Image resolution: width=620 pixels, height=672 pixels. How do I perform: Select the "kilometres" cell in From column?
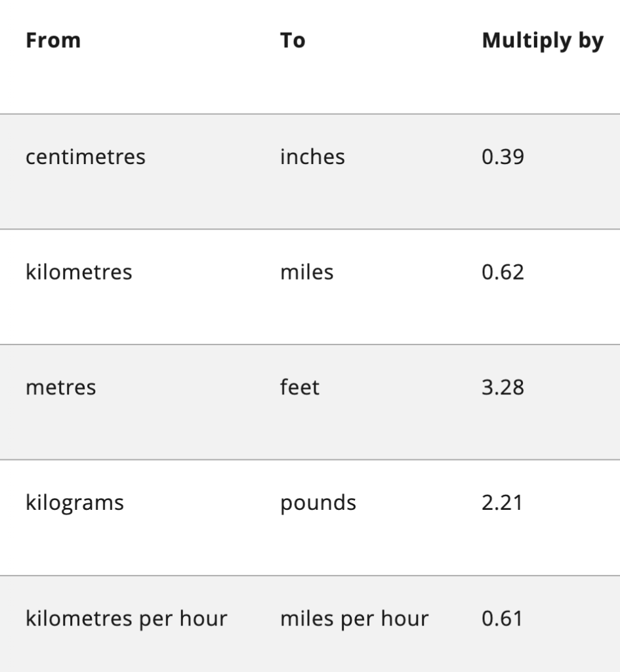pyautogui.click(x=79, y=272)
